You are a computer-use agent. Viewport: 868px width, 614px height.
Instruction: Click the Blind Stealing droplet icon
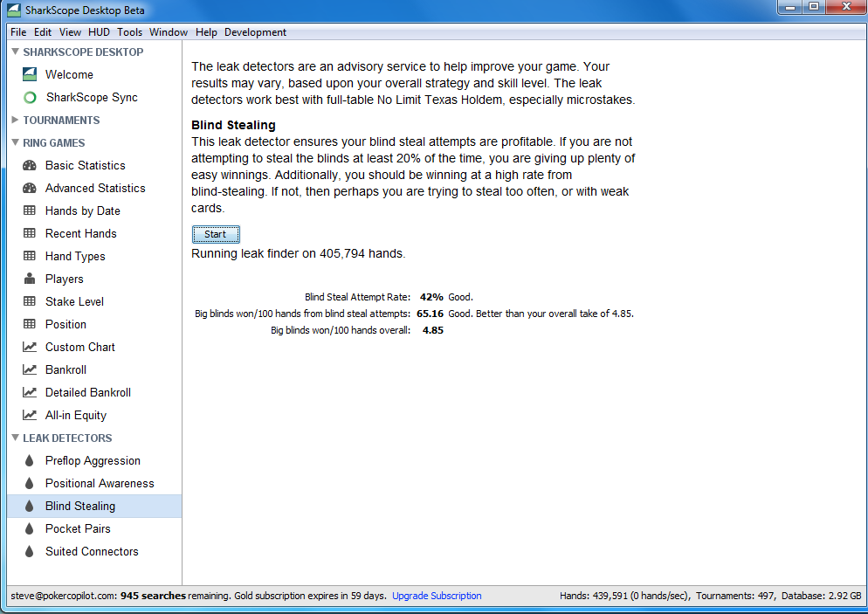(x=30, y=506)
